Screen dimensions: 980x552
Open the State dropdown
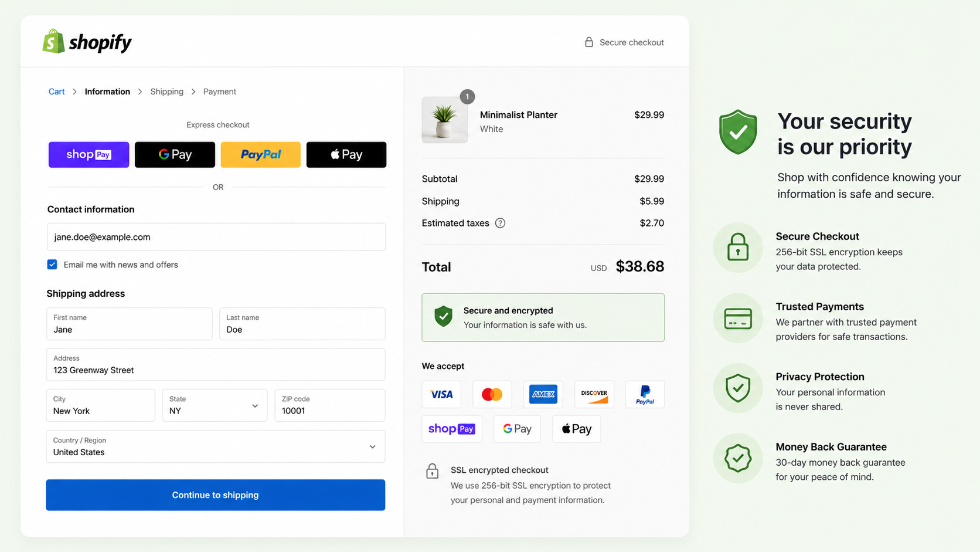215,405
